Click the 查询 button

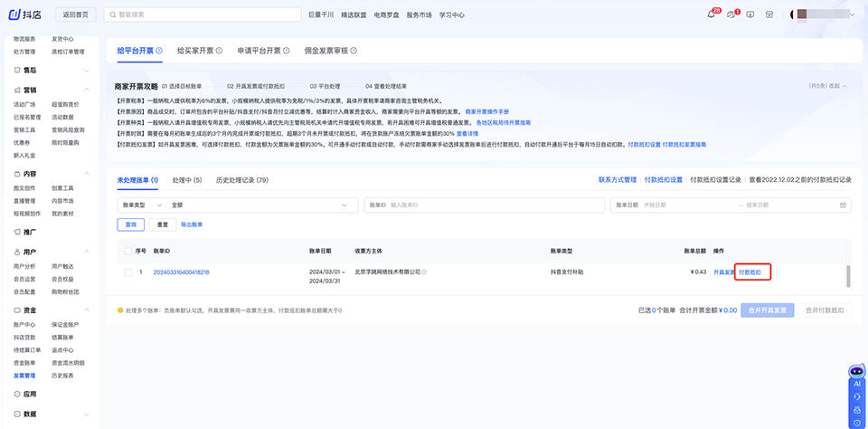pos(131,224)
